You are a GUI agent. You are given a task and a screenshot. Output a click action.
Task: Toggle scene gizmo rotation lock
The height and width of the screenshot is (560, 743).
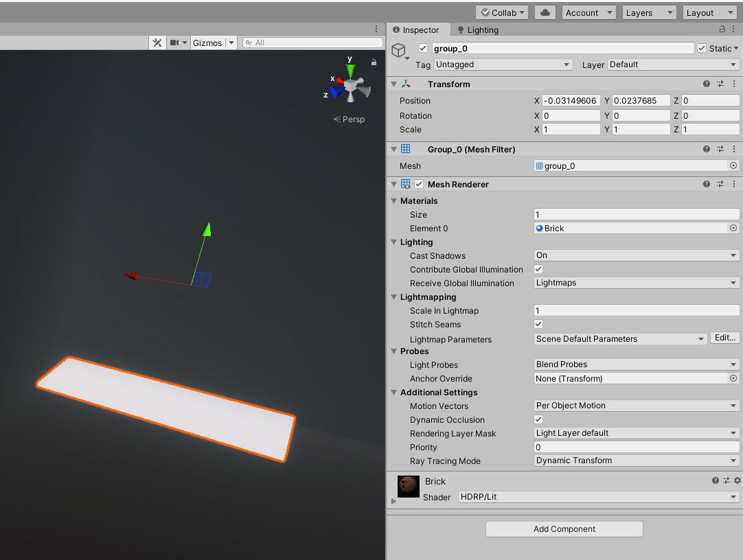pos(374,62)
